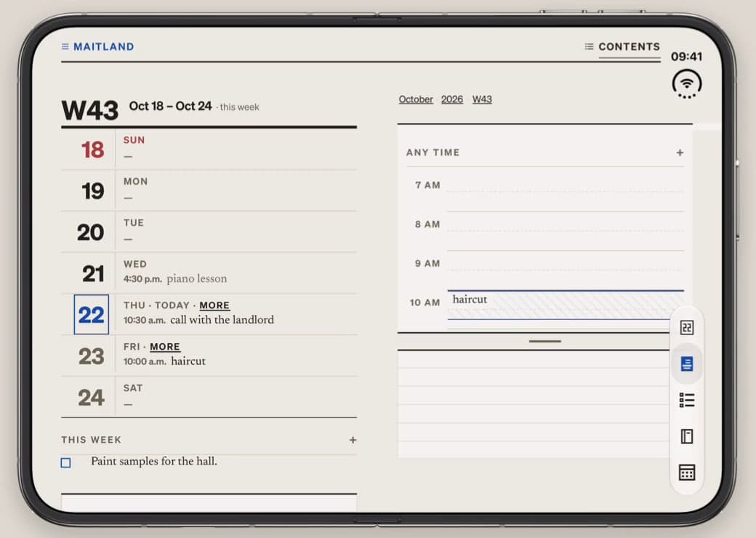Show MORE for Thursday today
756x538 pixels.
pos(214,305)
